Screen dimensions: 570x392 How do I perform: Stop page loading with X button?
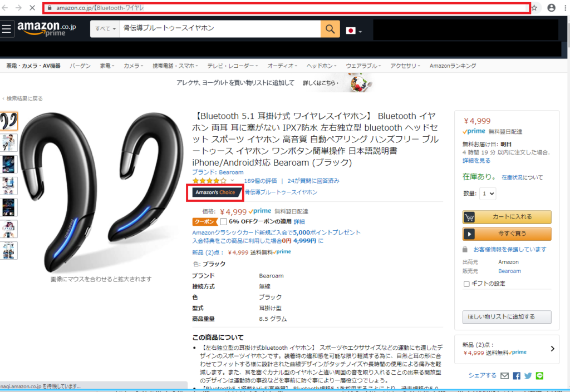[32, 8]
